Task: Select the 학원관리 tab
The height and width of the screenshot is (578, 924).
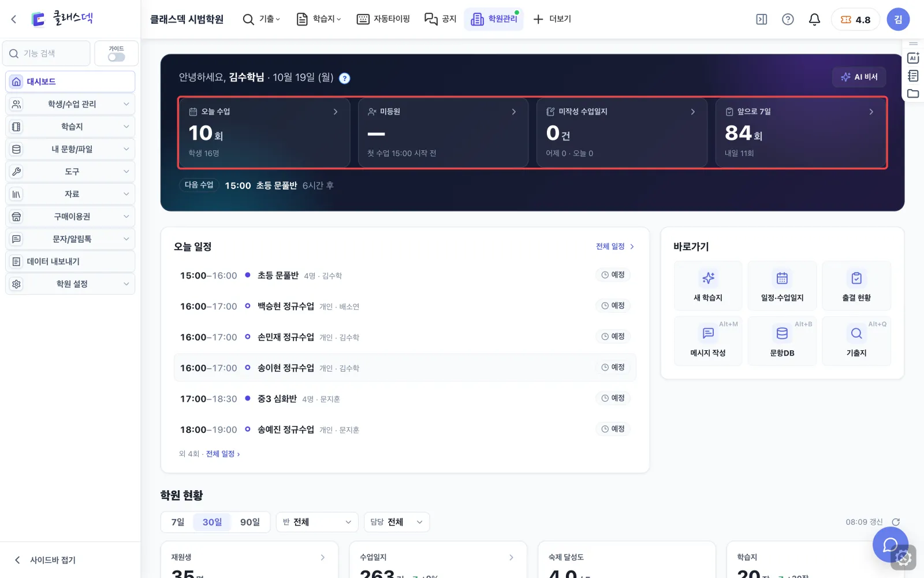Action: pyautogui.click(x=494, y=19)
